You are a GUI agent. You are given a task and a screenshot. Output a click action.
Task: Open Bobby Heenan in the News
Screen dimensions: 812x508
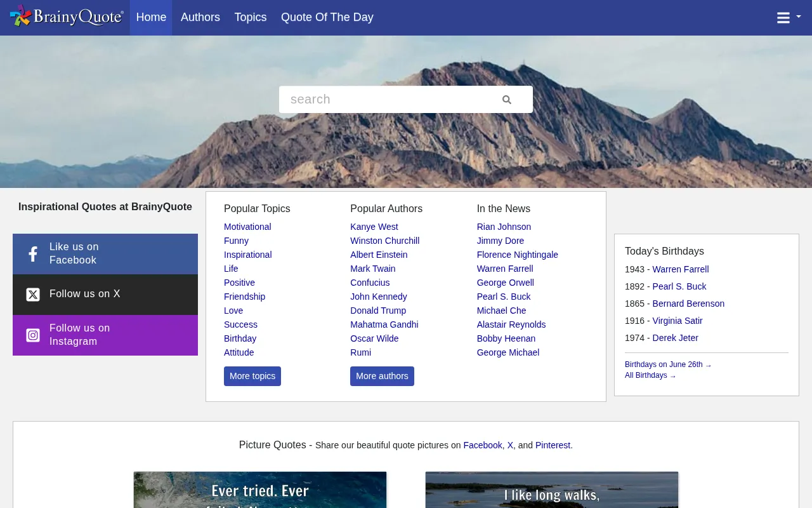click(x=506, y=338)
